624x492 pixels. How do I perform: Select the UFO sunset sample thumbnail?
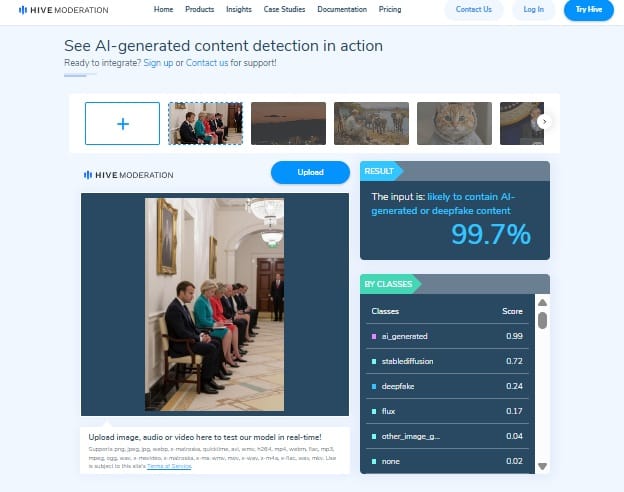click(x=289, y=123)
